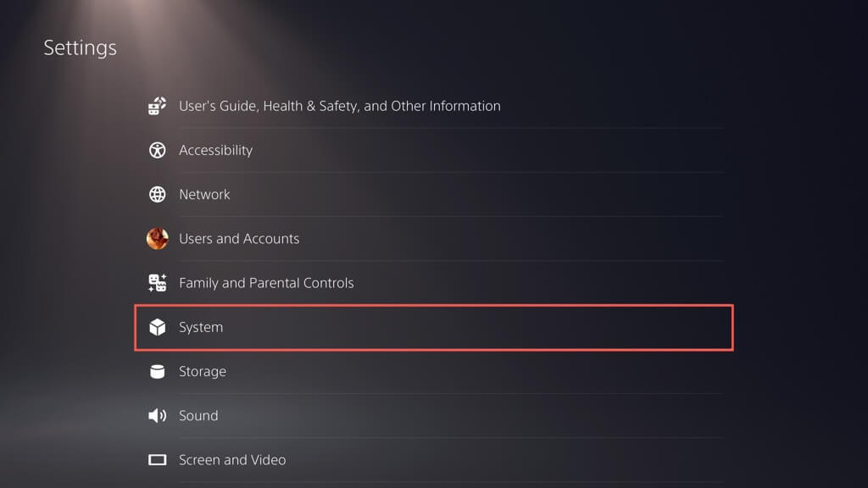Click the System cube icon
The height and width of the screenshot is (488, 868).
pos(158,327)
